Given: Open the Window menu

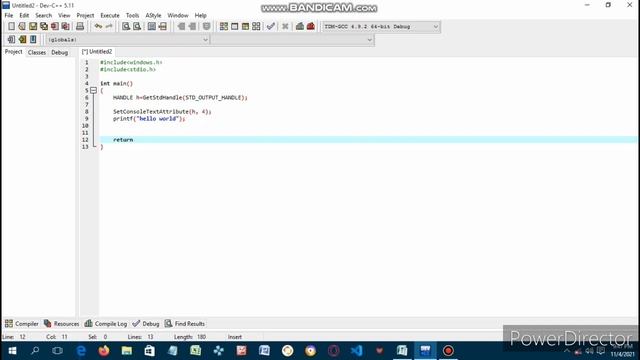Looking at the screenshot, I should click(178, 15).
